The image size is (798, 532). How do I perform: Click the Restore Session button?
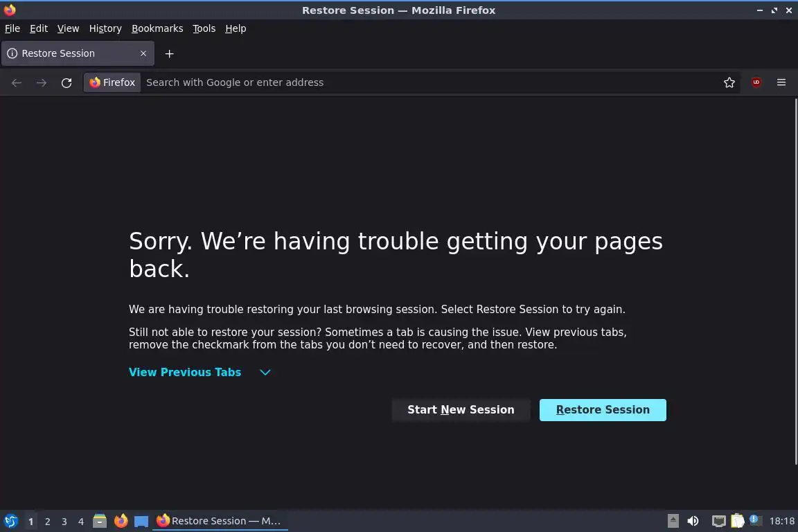click(603, 410)
